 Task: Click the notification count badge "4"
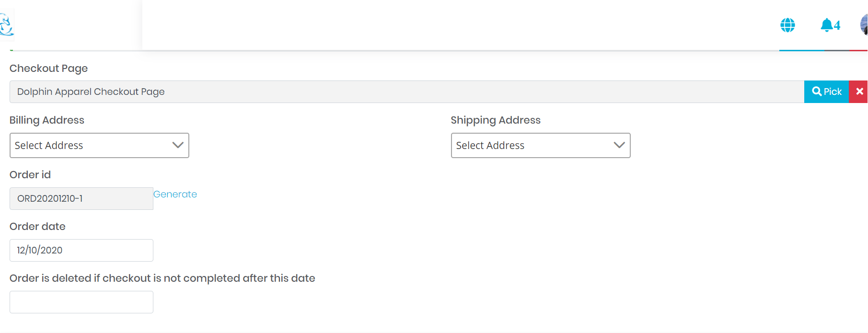click(x=837, y=25)
